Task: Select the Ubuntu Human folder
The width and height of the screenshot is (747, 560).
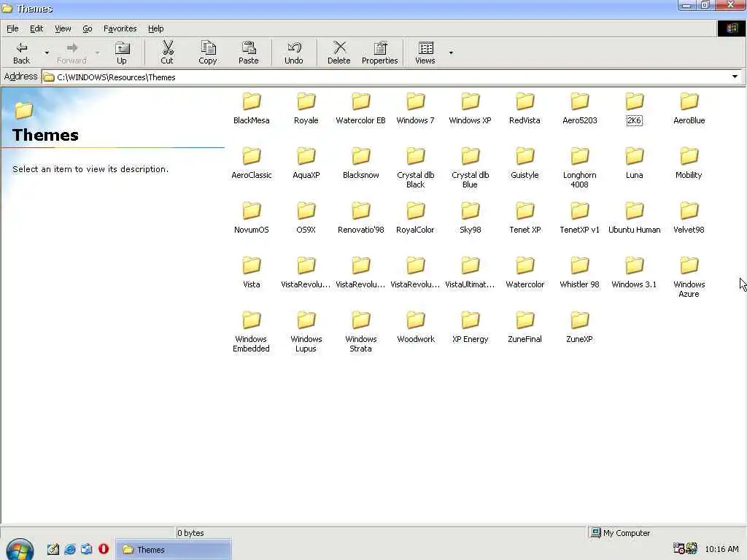Action: pos(634,219)
